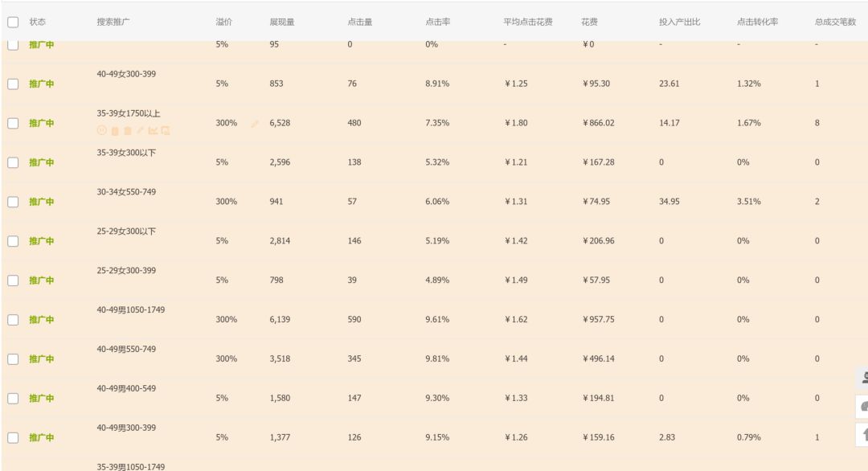This screenshot has width=868, height=471.
Task: Pause the 35-39女1750以上 promotion
Action: tap(101, 130)
